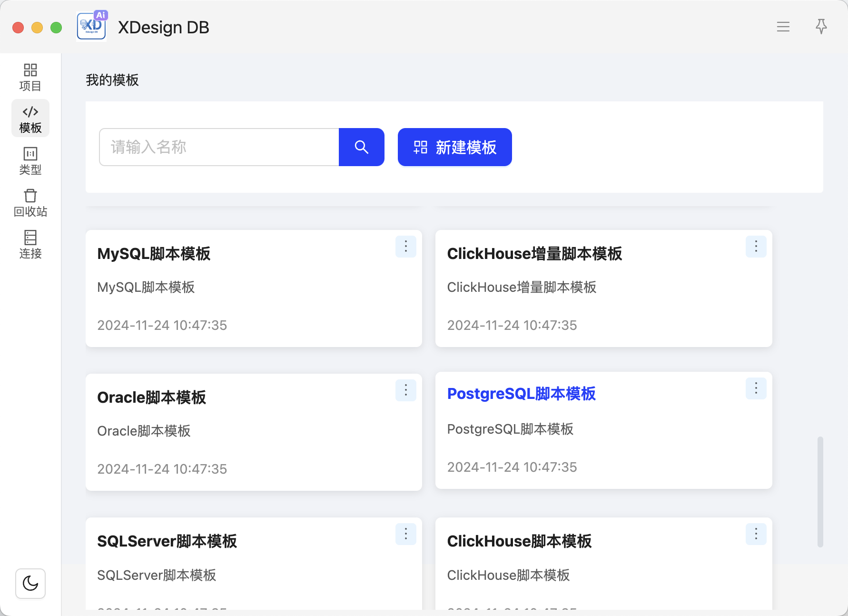The width and height of the screenshot is (848, 616).
Task: Open the 连接 connections section
Action: tap(30, 244)
